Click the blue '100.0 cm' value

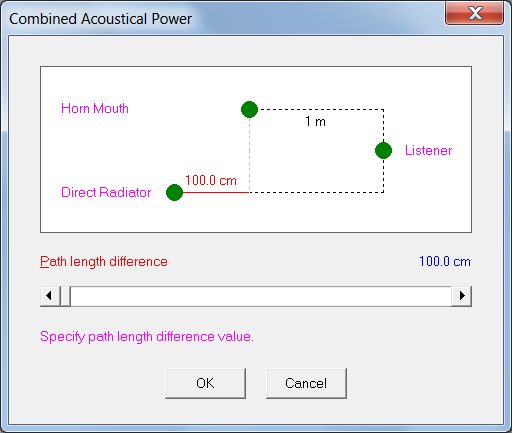click(445, 261)
